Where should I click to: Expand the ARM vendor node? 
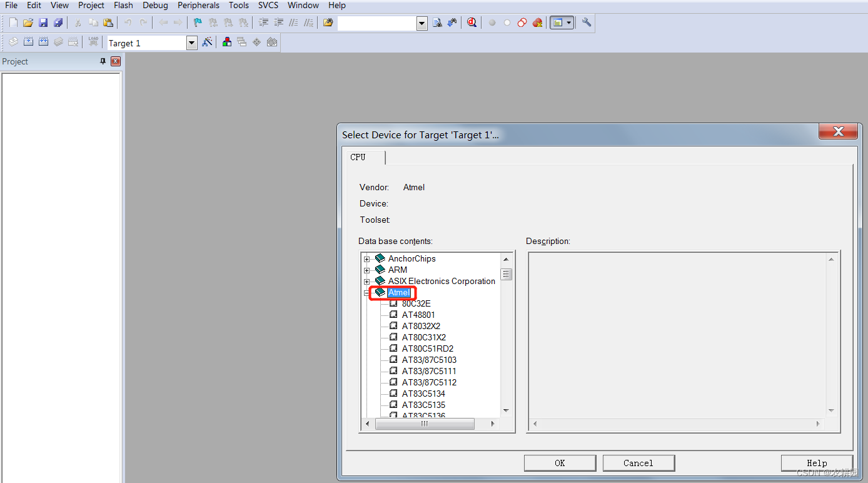367,270
